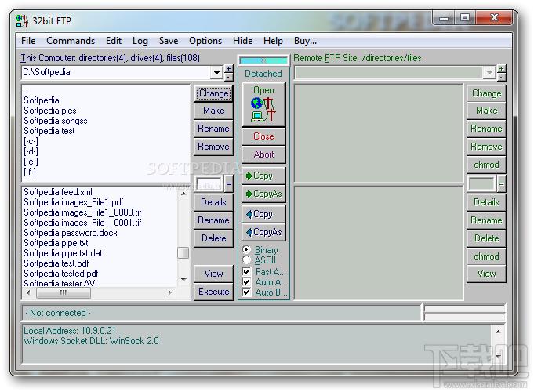This screenshot has width=534, height=392.
Task: Select file 'Softpedia images_File1.pdf'
Action: pos(73,202)
